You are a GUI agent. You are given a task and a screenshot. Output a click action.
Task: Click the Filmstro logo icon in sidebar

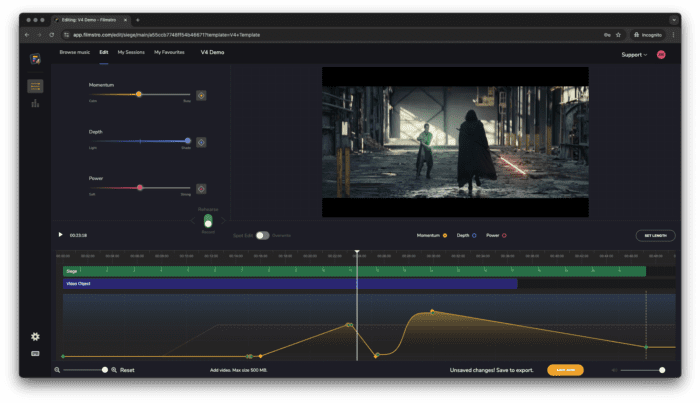click(35, 59)
